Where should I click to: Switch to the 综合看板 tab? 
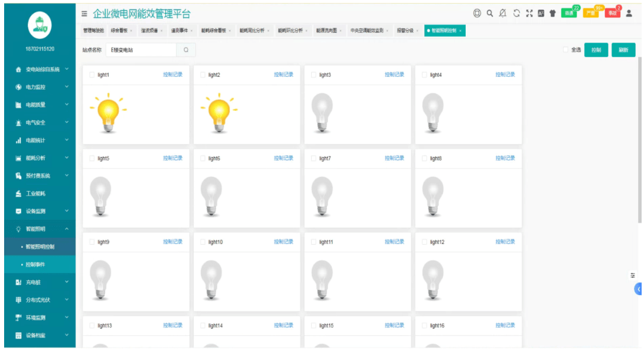(x=121, y=30)
